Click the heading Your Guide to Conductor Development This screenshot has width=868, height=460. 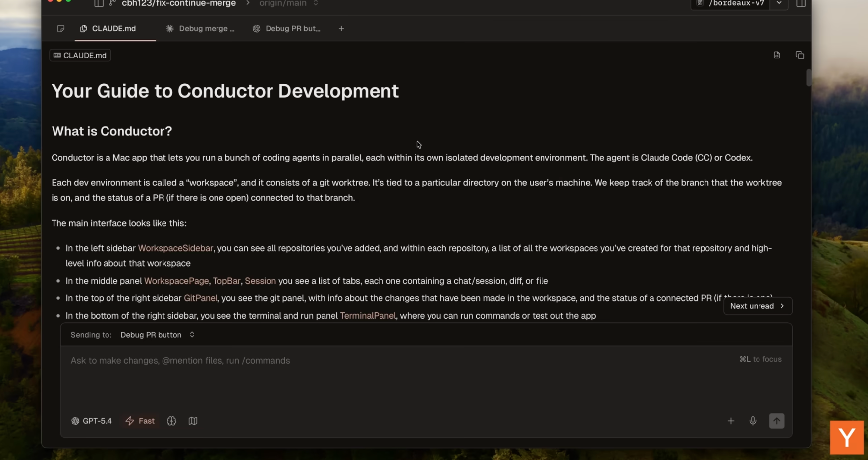(225, 91)
